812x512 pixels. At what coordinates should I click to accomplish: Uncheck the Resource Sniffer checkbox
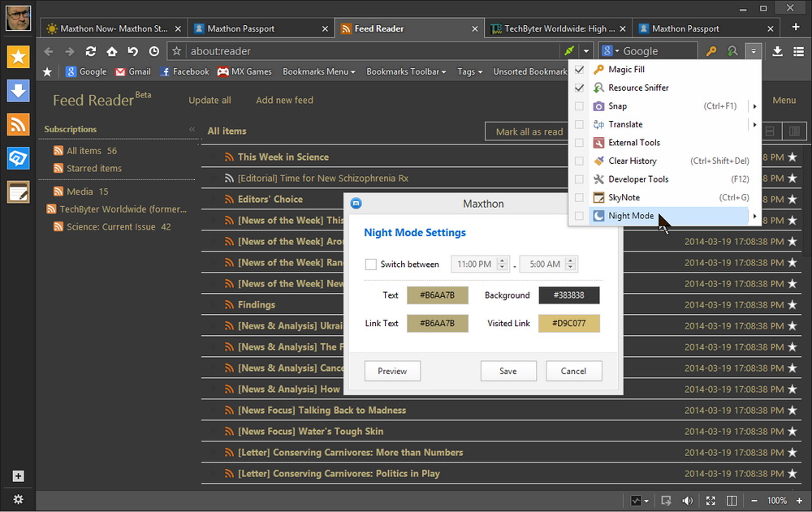[x=579, y=88]
